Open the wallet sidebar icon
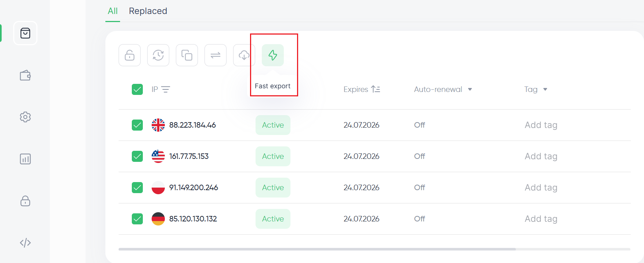This screenshot has width=644, height=263. tap(25, 75)
